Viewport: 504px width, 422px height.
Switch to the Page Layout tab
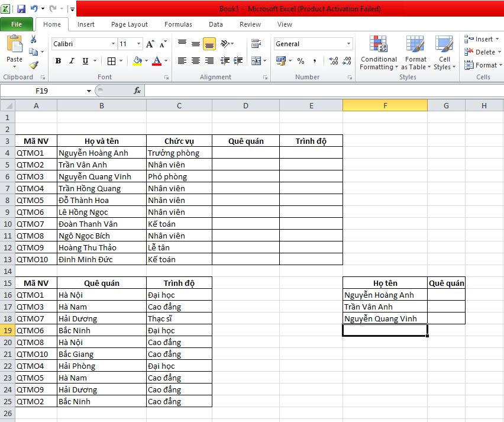pos(129,24)
